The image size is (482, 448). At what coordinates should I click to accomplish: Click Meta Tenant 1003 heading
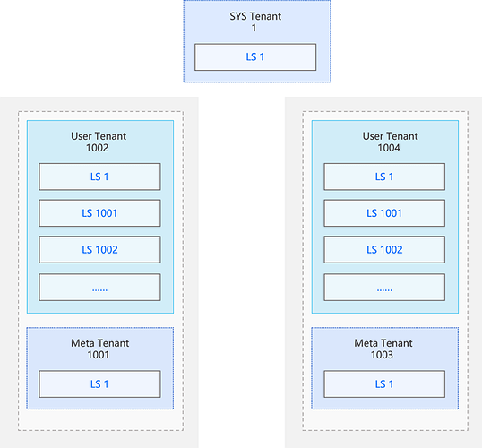(383, 349)
